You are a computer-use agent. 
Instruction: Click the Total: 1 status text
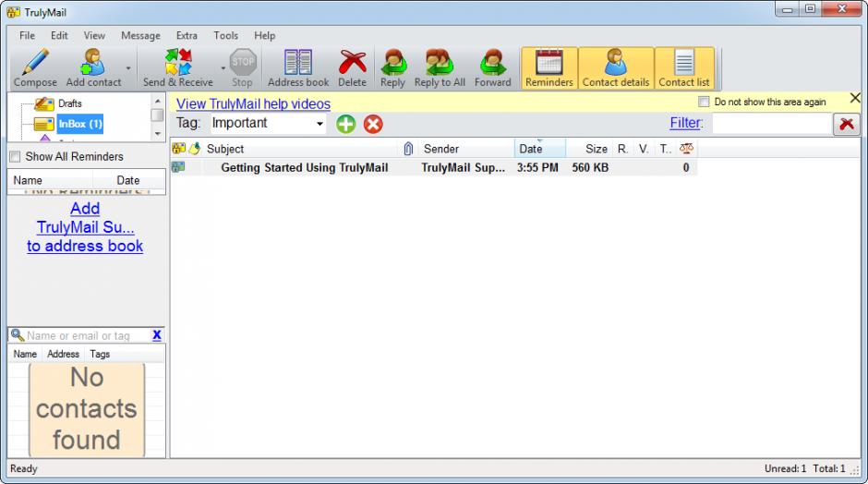(x=828, y=468)
